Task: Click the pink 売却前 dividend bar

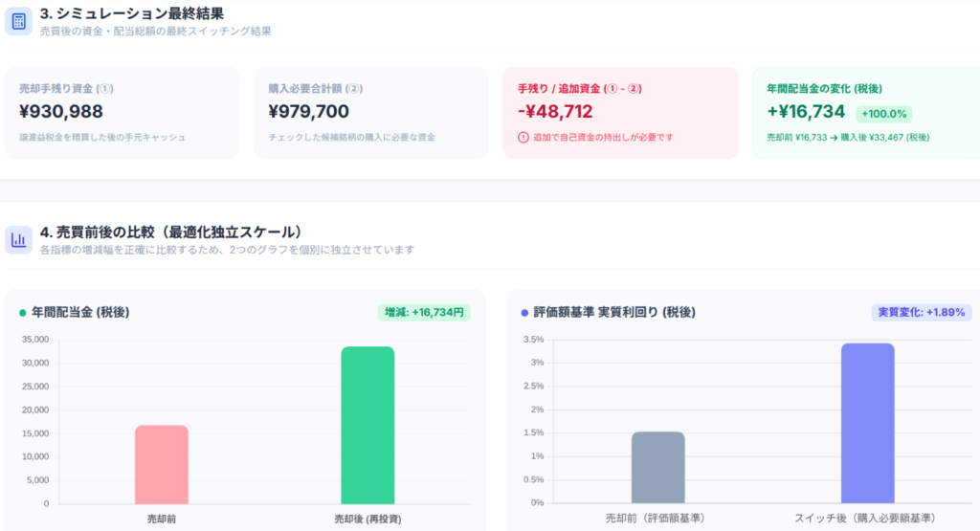Action: click(x=161, y=465)
